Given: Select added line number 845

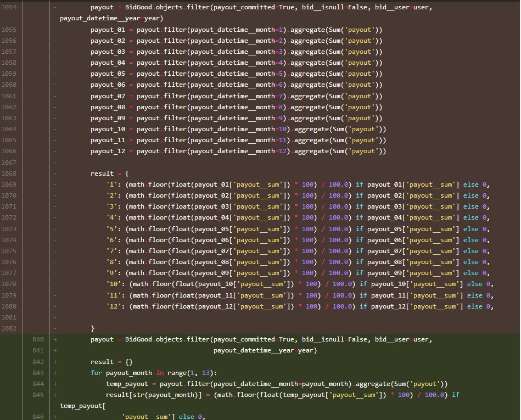Looking at the screenshot, I should [38, 395].
